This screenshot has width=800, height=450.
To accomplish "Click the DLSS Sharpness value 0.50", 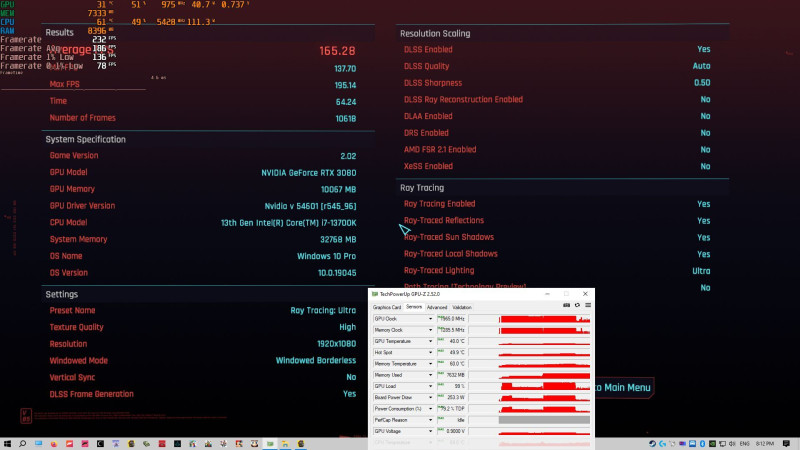I will tap(702, 83).
